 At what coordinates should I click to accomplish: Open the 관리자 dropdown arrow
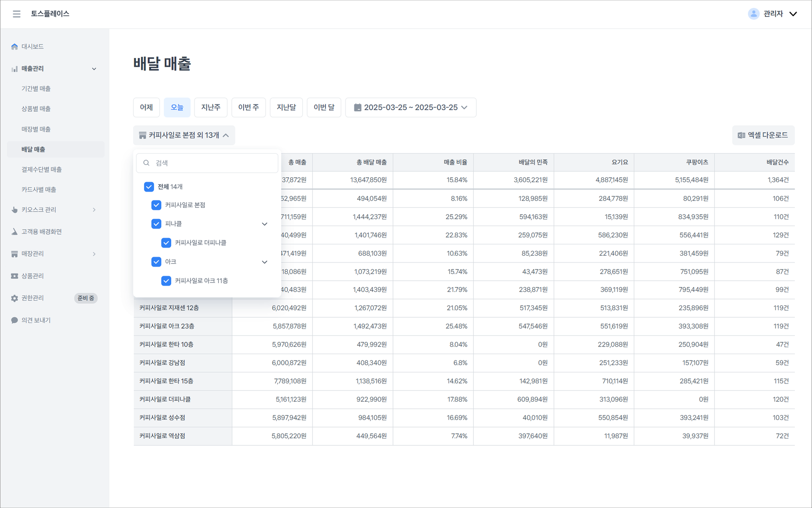coord(793,14)
